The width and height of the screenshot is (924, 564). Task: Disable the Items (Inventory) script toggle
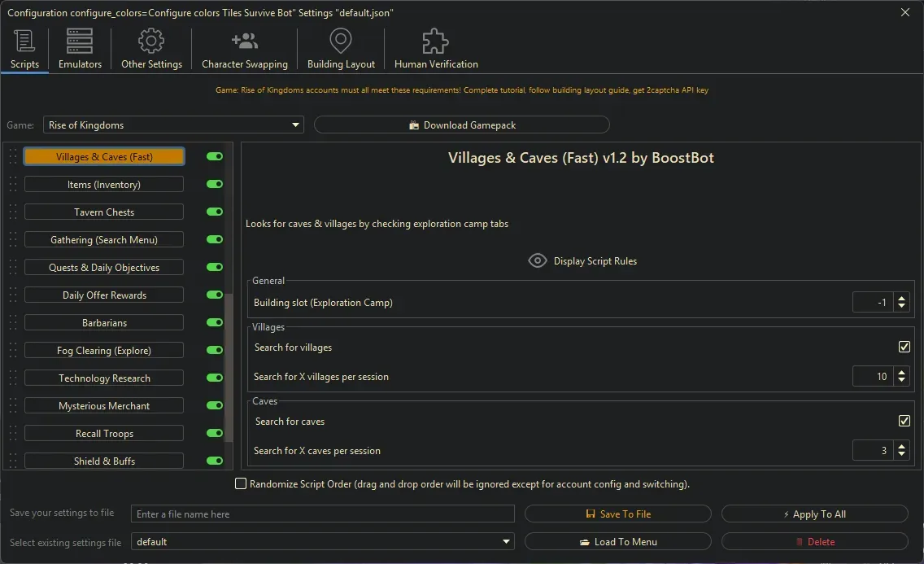point(215,185)
